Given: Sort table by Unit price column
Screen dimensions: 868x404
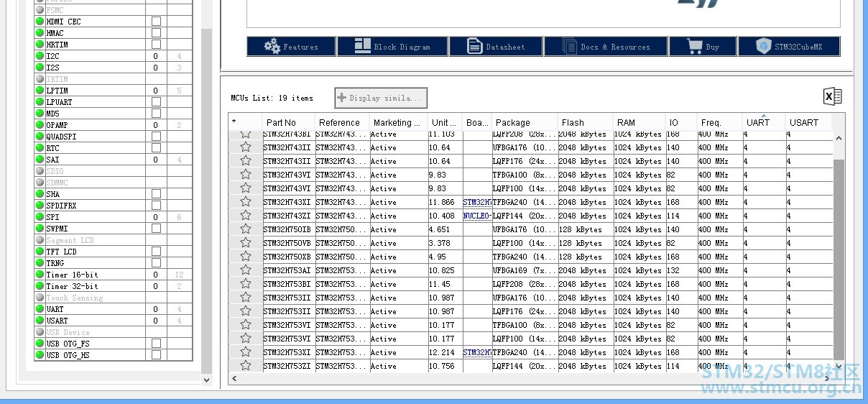Looking at the screenshot, I should [x=445, y=122].
